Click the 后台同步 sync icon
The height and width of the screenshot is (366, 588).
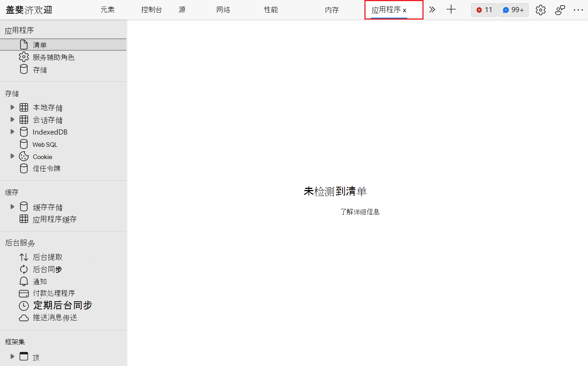24,269
